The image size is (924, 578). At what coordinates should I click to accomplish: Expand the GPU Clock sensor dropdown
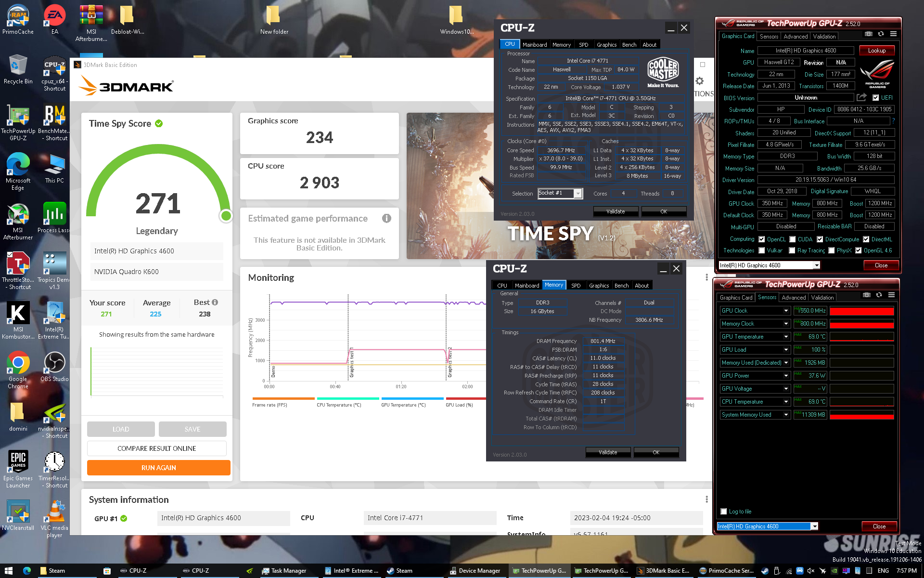[786, 311]
